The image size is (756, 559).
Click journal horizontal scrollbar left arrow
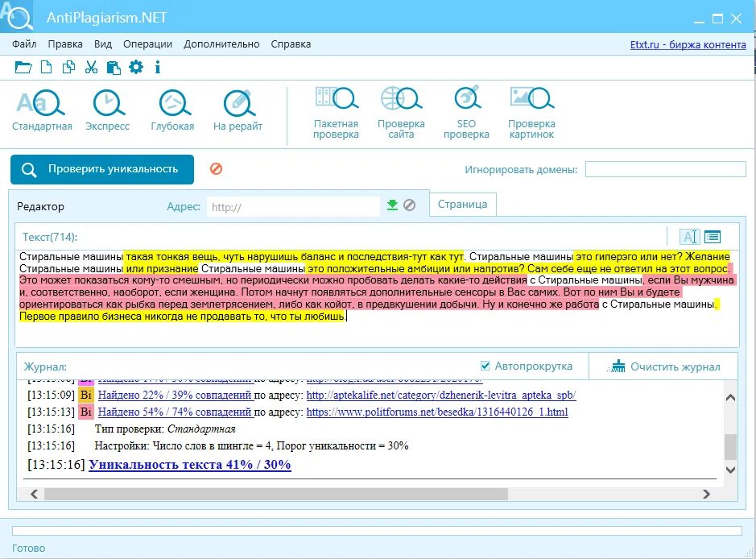pyautogui.click(x=34, y=494)
